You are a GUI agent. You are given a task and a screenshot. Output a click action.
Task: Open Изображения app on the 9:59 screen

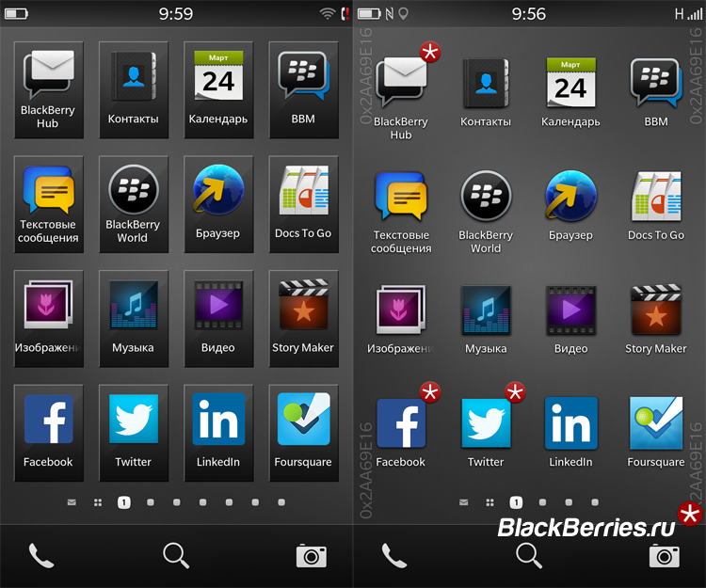click(x=49, y=319)
